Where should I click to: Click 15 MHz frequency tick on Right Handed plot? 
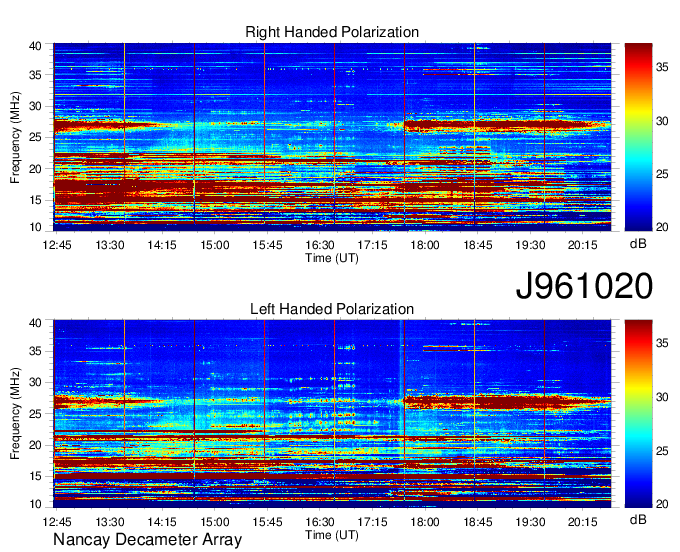click(35, 200)
